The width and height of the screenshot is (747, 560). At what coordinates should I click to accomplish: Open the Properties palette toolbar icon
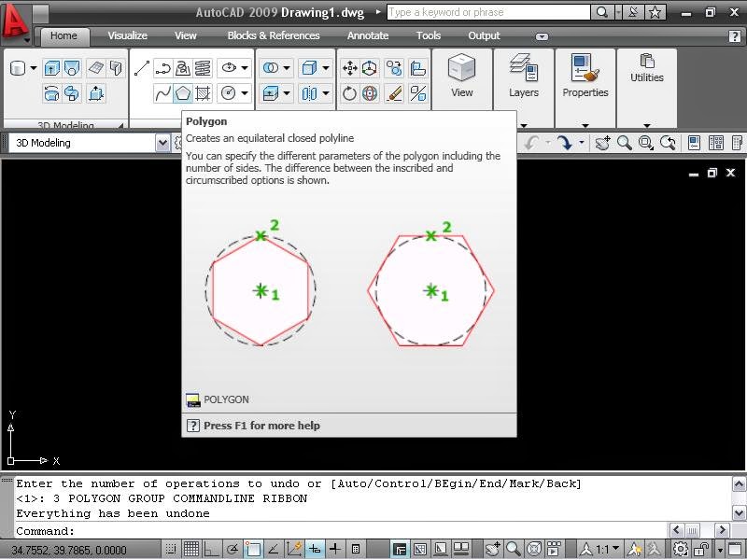(694, 143)
